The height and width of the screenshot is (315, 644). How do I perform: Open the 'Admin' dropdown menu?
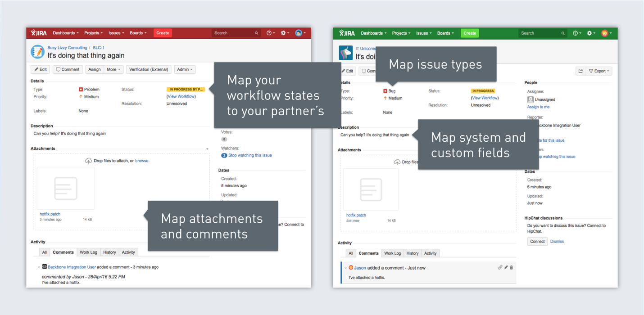[184, 69]
